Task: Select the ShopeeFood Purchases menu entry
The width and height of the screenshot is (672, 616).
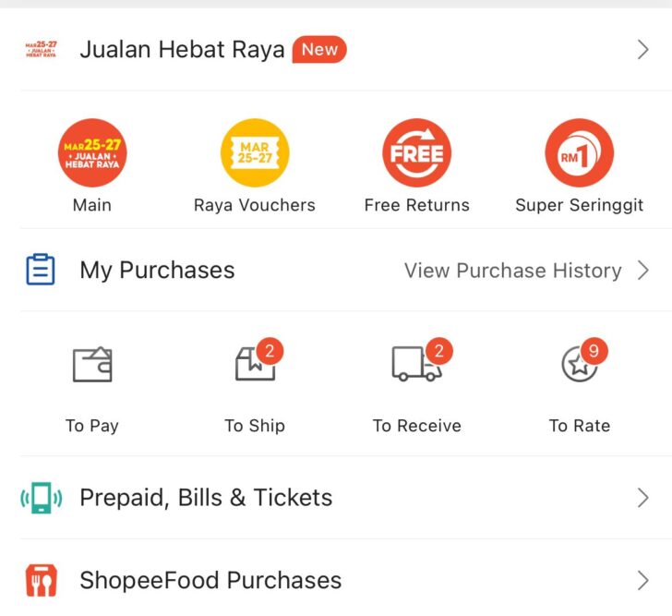Action: tap(210, 581)
